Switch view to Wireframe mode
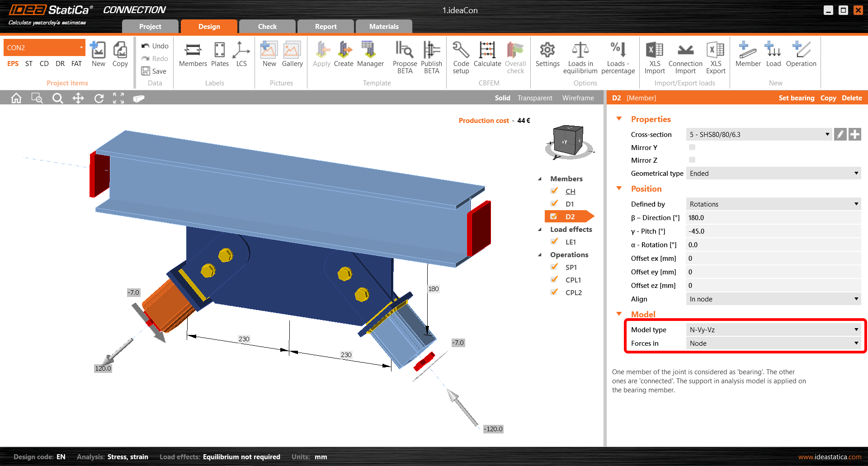The image size is (868, 466). [x=578, y=98]
